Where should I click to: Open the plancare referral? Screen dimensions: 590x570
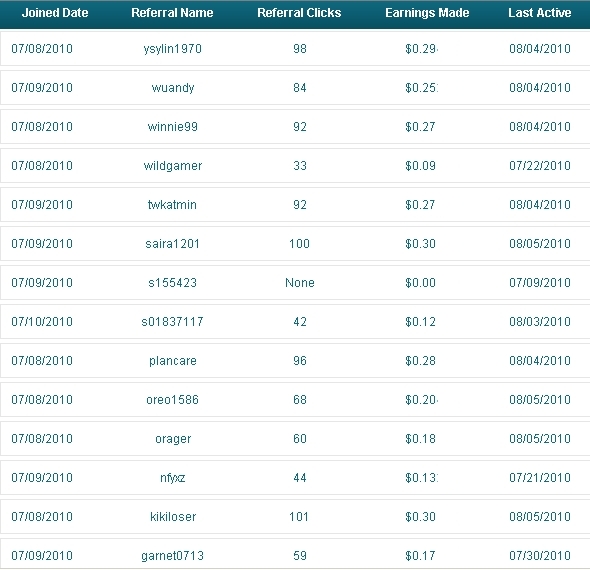(x=173, y=361)
